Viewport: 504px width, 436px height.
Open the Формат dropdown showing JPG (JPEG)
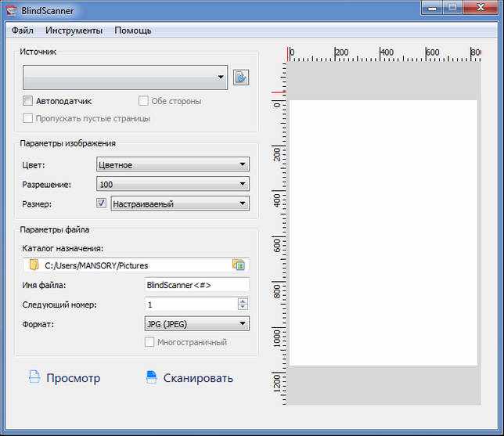197,324
